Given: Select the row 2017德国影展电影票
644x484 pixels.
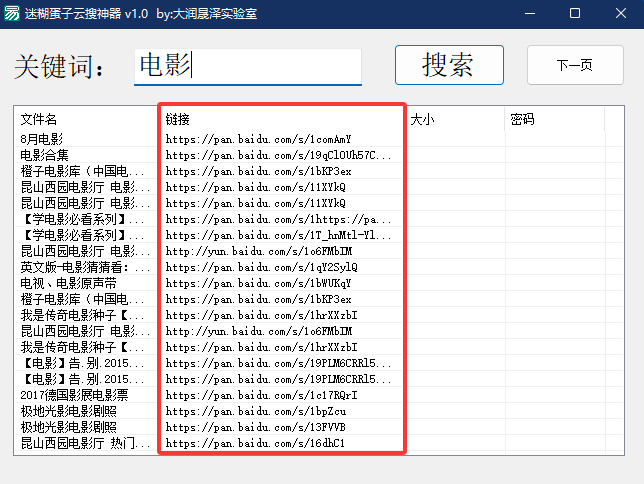Looking at the screenshot, I should 318,395.
